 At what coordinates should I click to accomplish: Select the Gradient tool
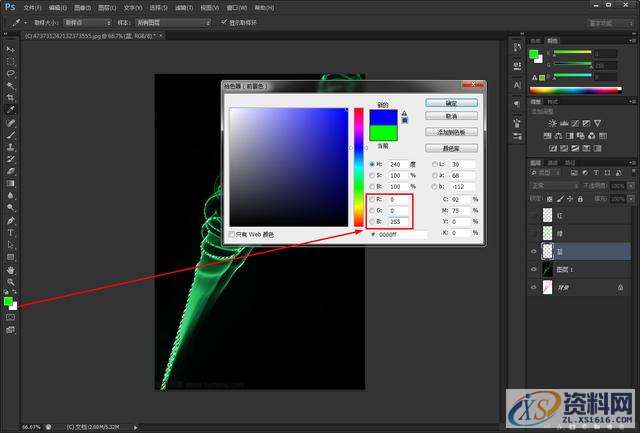pos(10,183)
